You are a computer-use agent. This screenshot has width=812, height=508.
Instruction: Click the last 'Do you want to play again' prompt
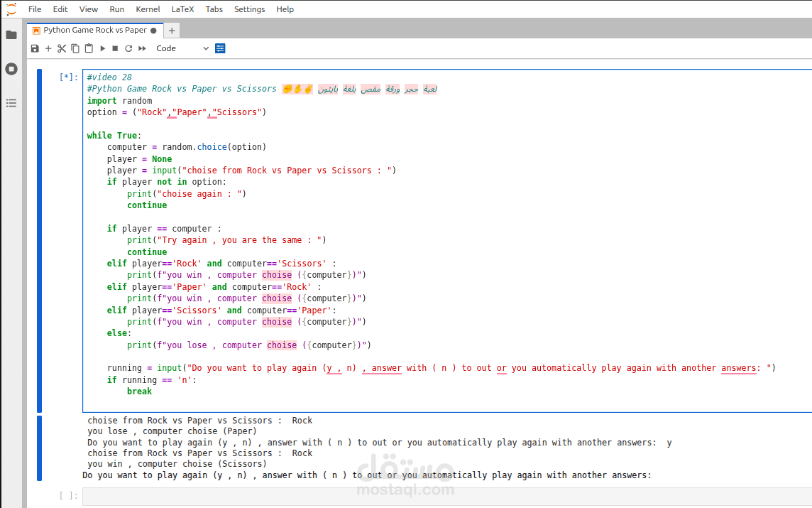(367, 475)
